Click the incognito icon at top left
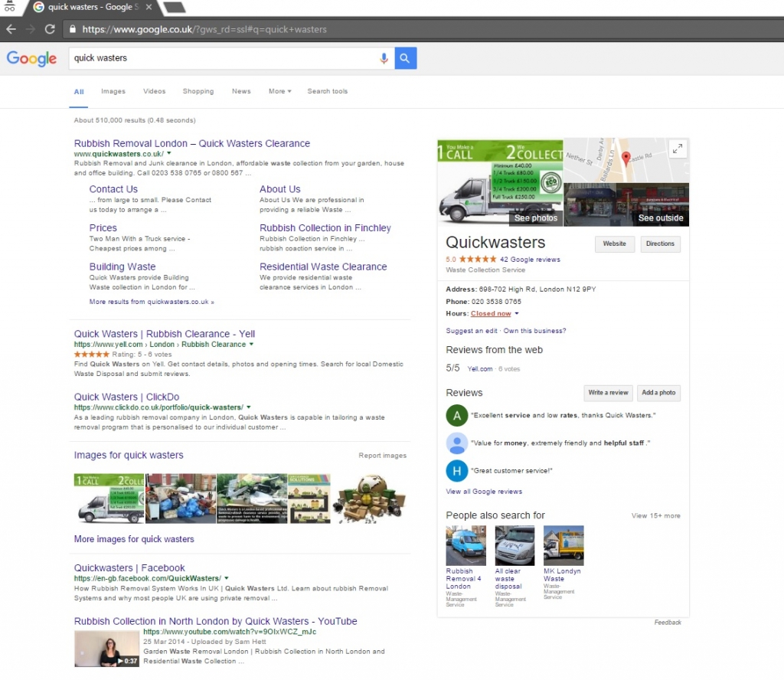 tap(9, 6)
